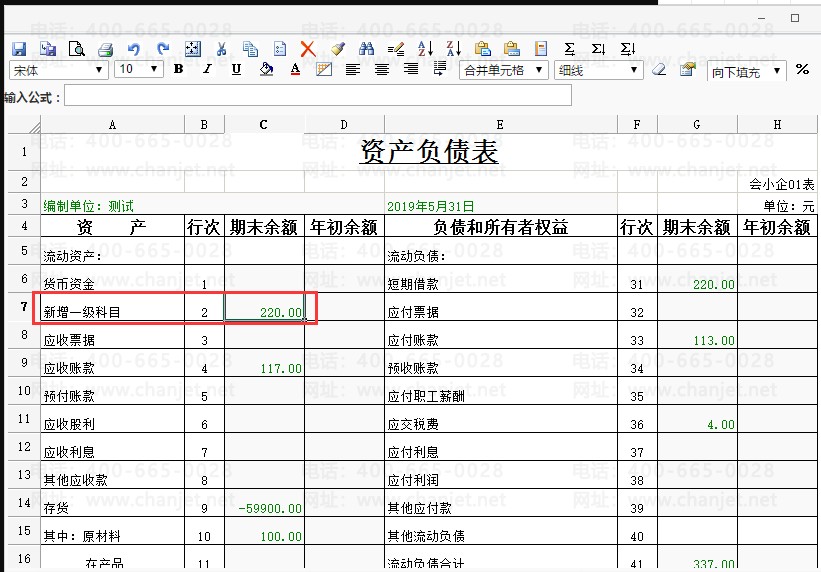This screenshot has height=572, width=821.
Task: Click the Print printer icon
Action: pyautogui.click(x=106, y=49)
